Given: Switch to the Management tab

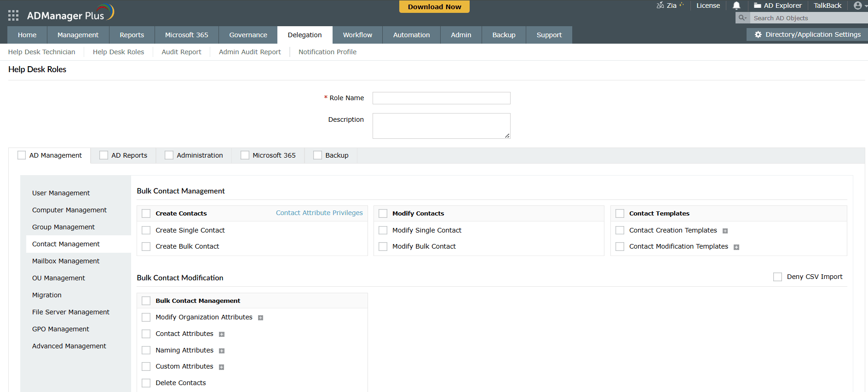Looking at the screenshot, I should point(78,35).
